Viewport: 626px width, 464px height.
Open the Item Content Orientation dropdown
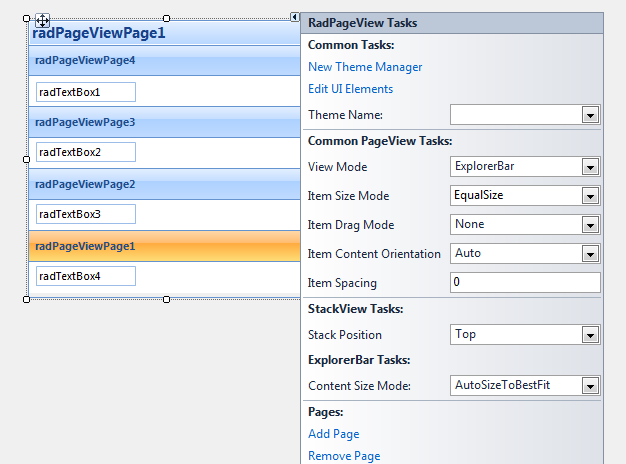590,254
